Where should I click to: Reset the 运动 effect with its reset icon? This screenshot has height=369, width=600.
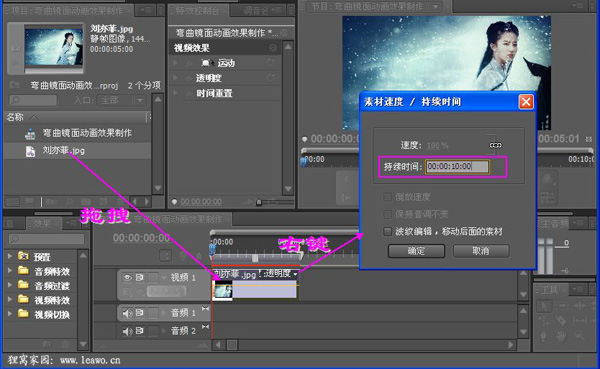pos(271,62)
